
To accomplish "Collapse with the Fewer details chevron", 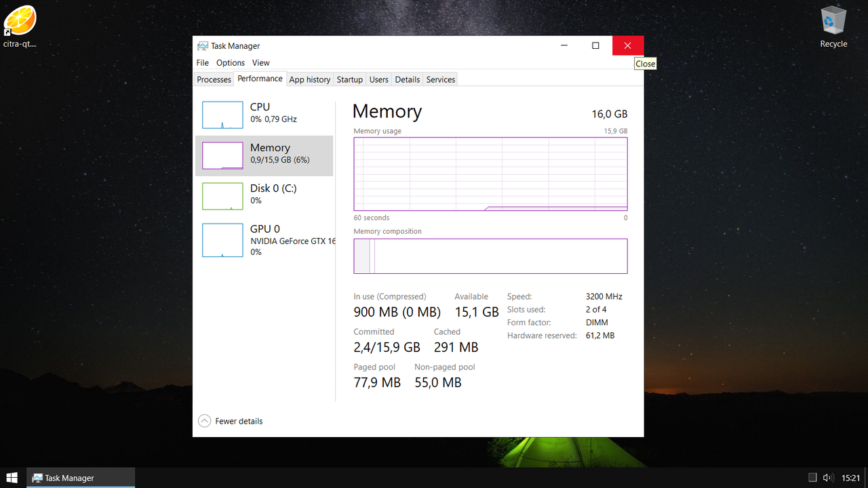I will click(204, 421).
